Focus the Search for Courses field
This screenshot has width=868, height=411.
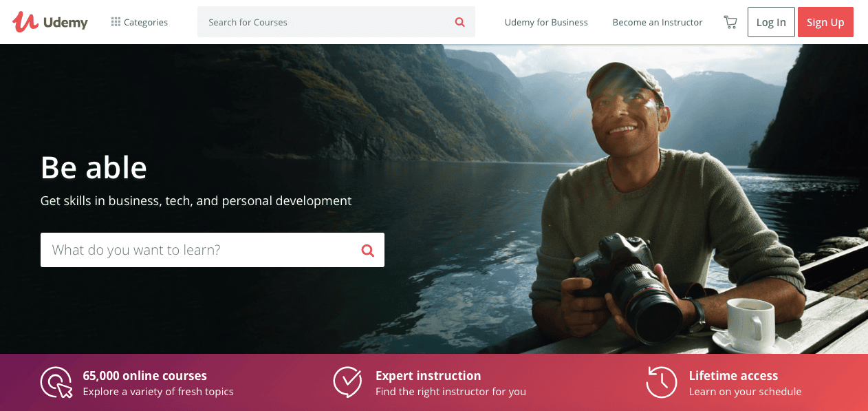[336, 22]
